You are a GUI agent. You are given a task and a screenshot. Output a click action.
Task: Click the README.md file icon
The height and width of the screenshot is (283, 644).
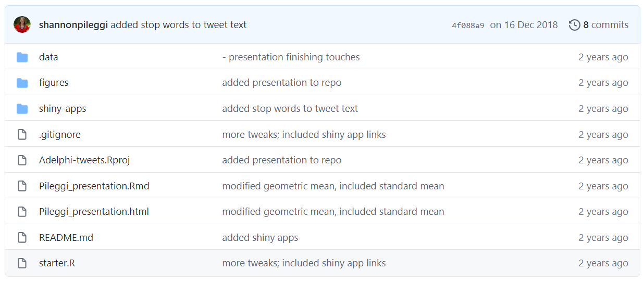[x=22, y=238]
